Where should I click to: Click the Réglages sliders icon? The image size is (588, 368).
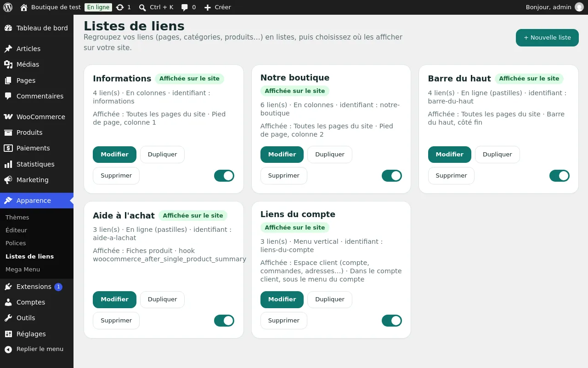(x=8, y=334)
